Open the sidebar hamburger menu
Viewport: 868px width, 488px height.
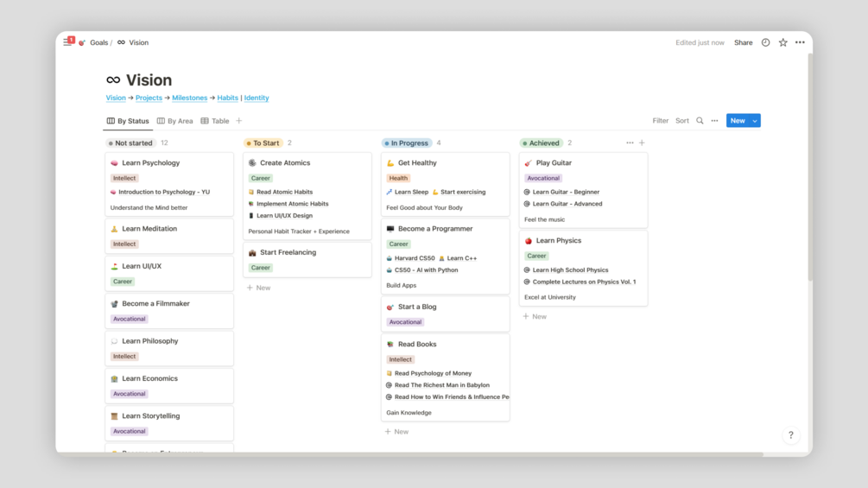pos(67,42)
